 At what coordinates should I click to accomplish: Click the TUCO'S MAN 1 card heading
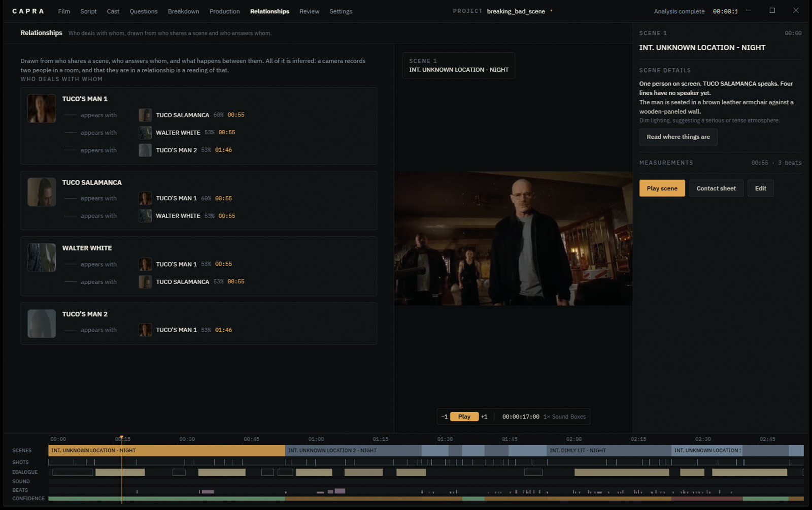(85, 99)
